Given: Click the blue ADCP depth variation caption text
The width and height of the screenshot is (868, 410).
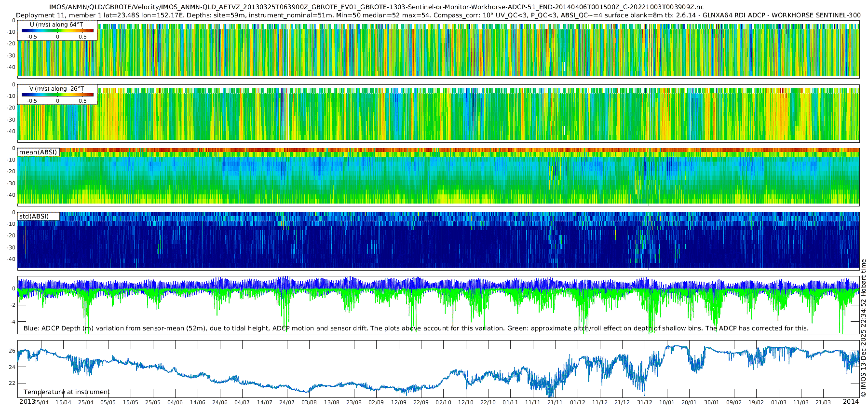Looking at the screenshot, I should tap(416, 328).
